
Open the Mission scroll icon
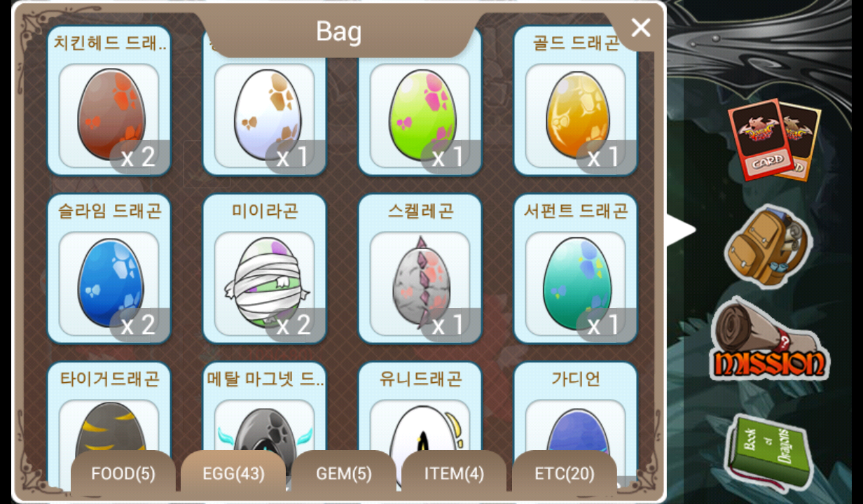770,339
